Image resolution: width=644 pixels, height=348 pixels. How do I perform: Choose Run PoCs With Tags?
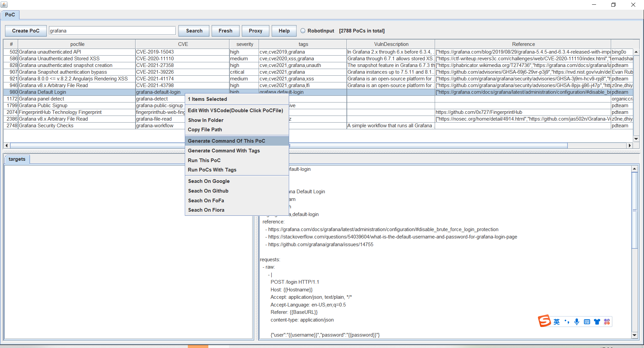tap(237, 170)
